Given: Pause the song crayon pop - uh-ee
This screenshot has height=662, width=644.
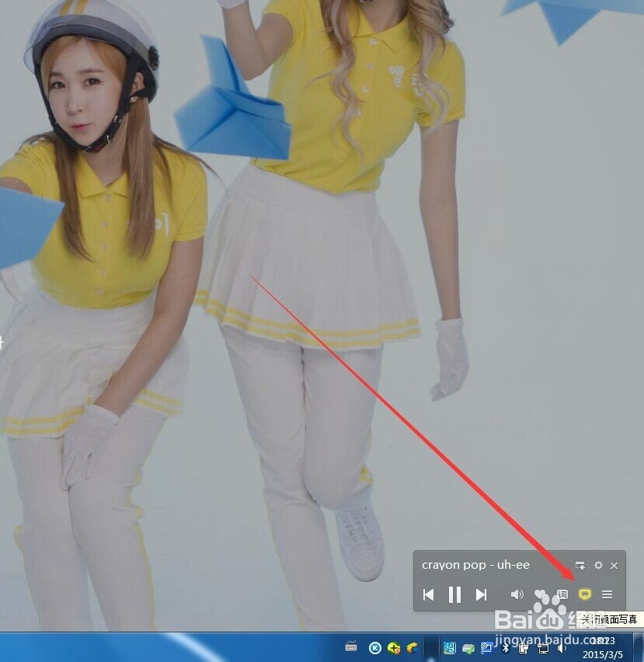Looking at the screenshot, I should (454, 594).
